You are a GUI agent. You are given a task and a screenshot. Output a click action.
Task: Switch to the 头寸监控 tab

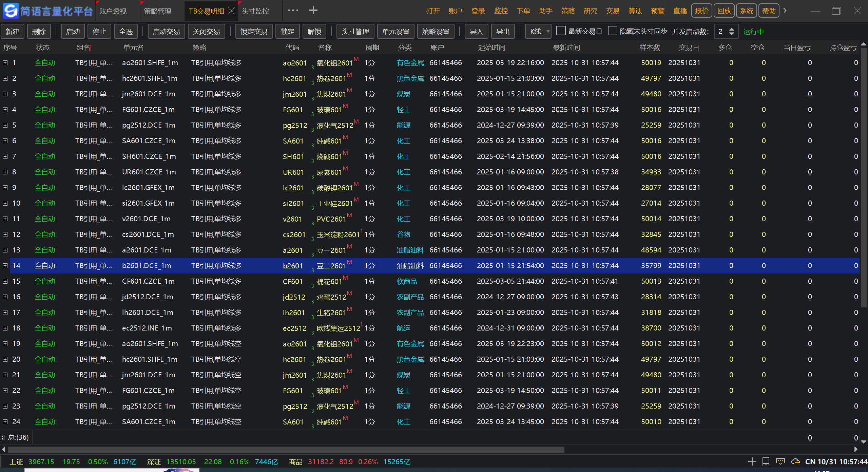tap(255, 11)
